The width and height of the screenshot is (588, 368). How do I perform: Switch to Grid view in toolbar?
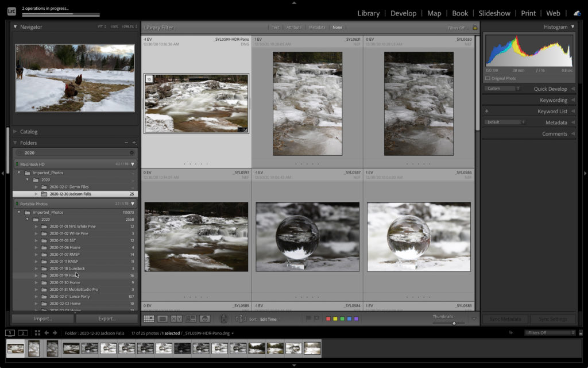pyautogui.click(x=149, y=319)
